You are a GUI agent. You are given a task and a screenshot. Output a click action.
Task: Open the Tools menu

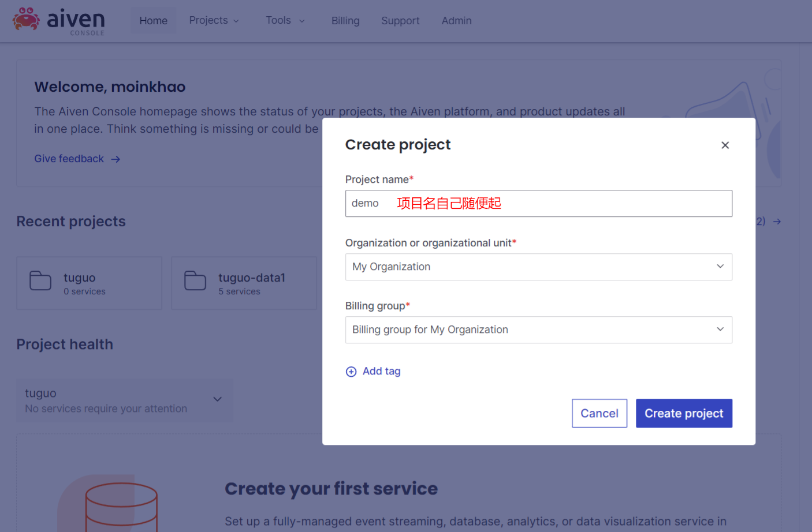point(285,21)
